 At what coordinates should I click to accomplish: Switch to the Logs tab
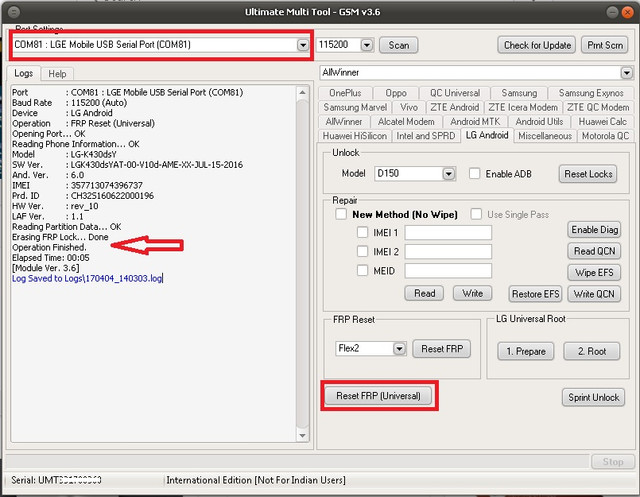point(24,73)
